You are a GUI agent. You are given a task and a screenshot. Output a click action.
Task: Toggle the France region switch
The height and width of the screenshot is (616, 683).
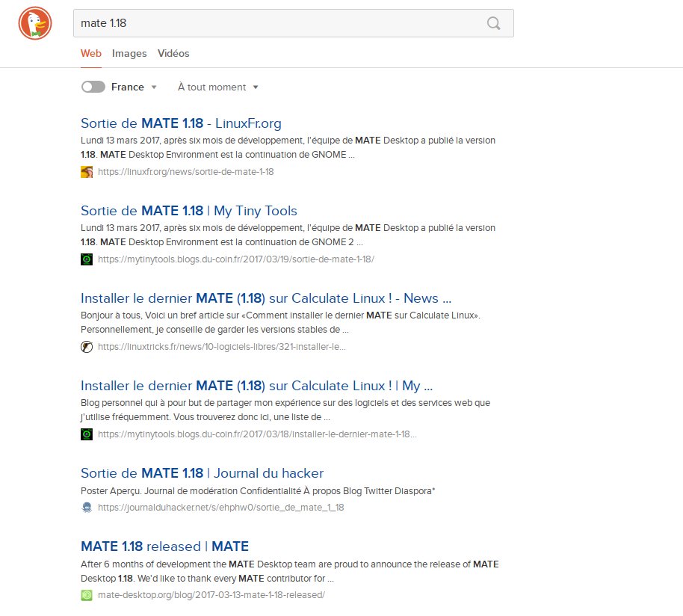pos(93,87)
